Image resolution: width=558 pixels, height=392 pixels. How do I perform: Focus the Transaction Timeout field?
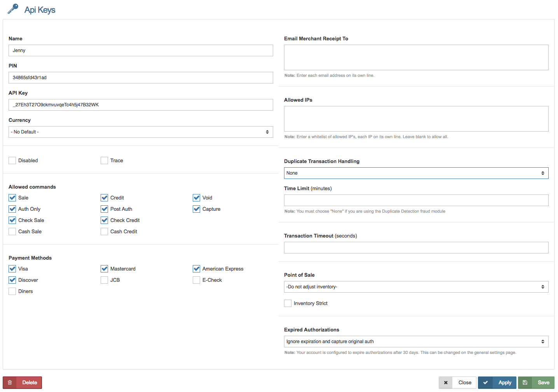(416, 248)
